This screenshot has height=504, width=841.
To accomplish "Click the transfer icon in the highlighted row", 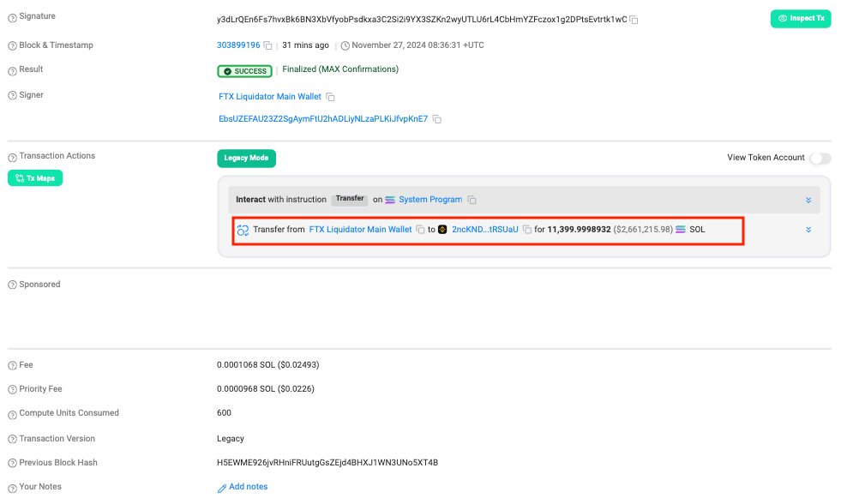I will (243, 229).
